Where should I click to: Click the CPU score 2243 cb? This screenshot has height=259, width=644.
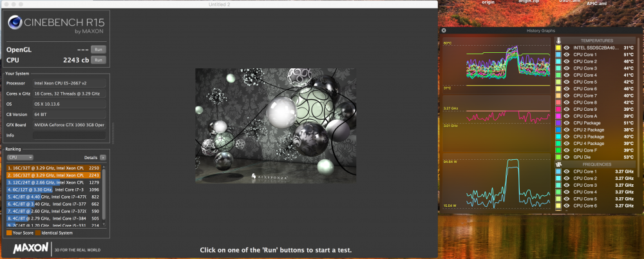pyautogui.click(x=76, y=60)
